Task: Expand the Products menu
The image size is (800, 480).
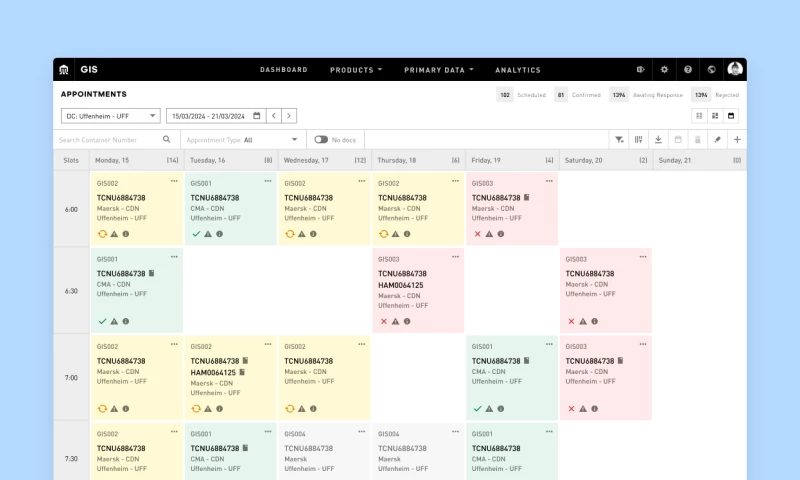Action: pyautogui.click(x=356, y=70)
